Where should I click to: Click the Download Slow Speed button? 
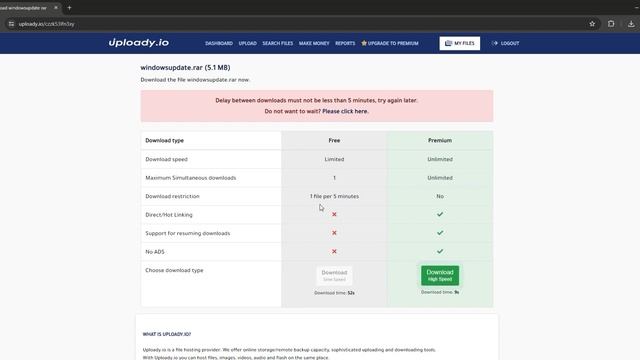(334, 276)
